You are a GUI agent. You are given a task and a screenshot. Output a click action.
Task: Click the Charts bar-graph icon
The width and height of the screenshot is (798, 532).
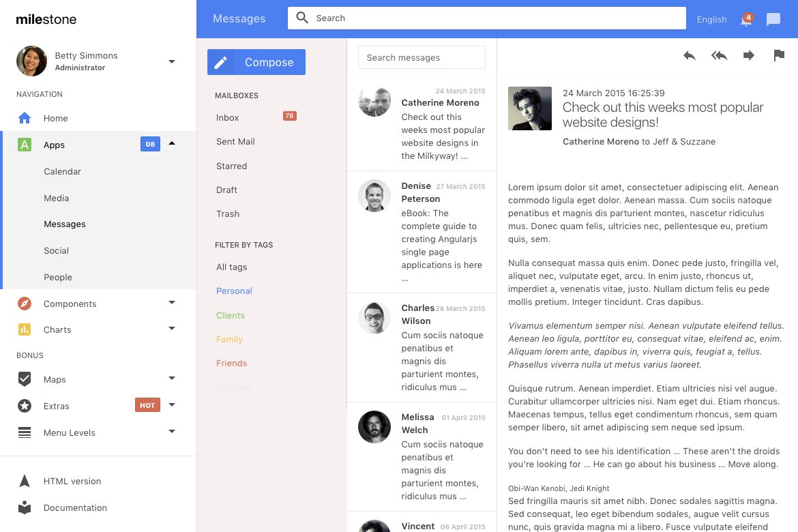(25, 329)
